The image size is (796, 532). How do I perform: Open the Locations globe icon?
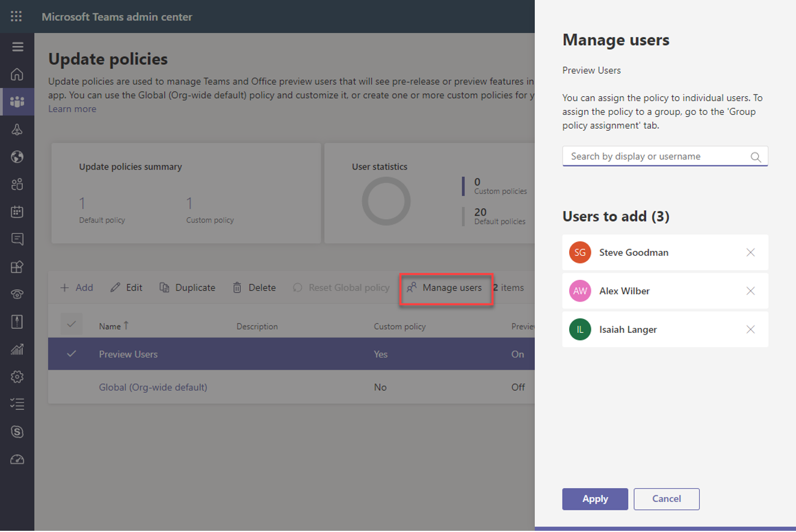(17, 157)
